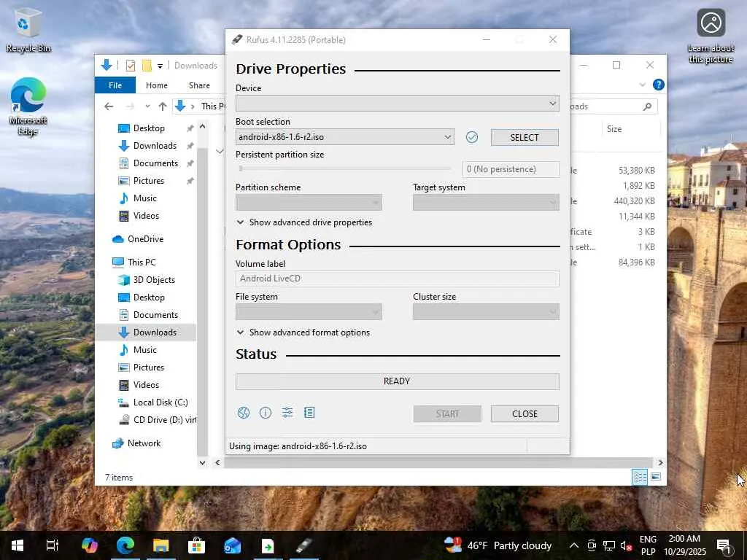The width and height of the screenshot is (747, 560).
Task: Open the Device dropdown in Rufus
Action: [x=398, y=104]
